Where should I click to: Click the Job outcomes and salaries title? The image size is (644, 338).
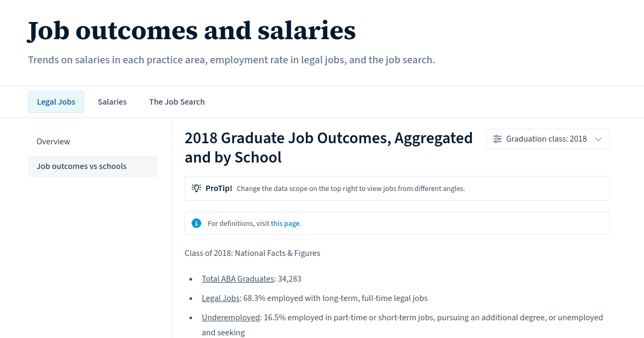point(192,31)
